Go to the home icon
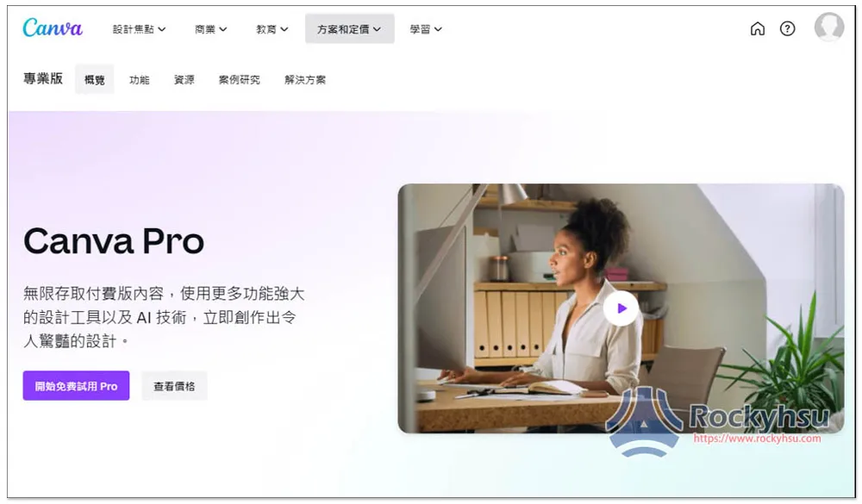 click(757, 28)
